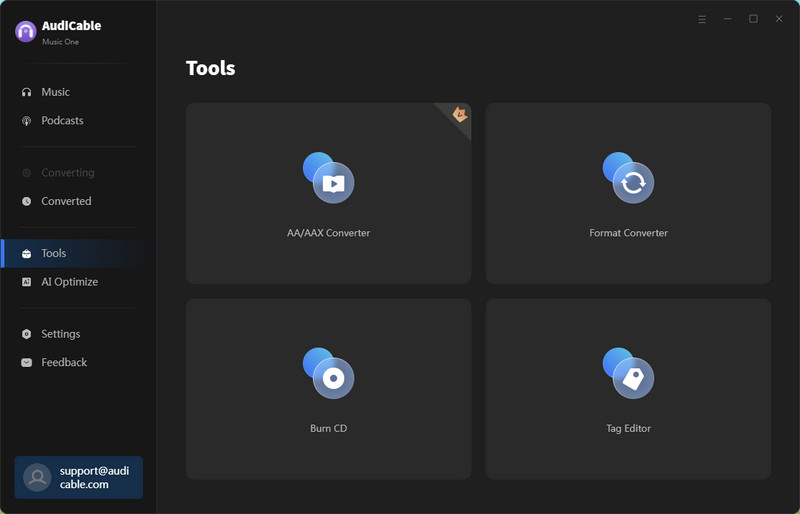The height and width of the screenshot is (514, 800).
Task: Select the Burn CD disc icon
Action: click(x=329, y=374)
